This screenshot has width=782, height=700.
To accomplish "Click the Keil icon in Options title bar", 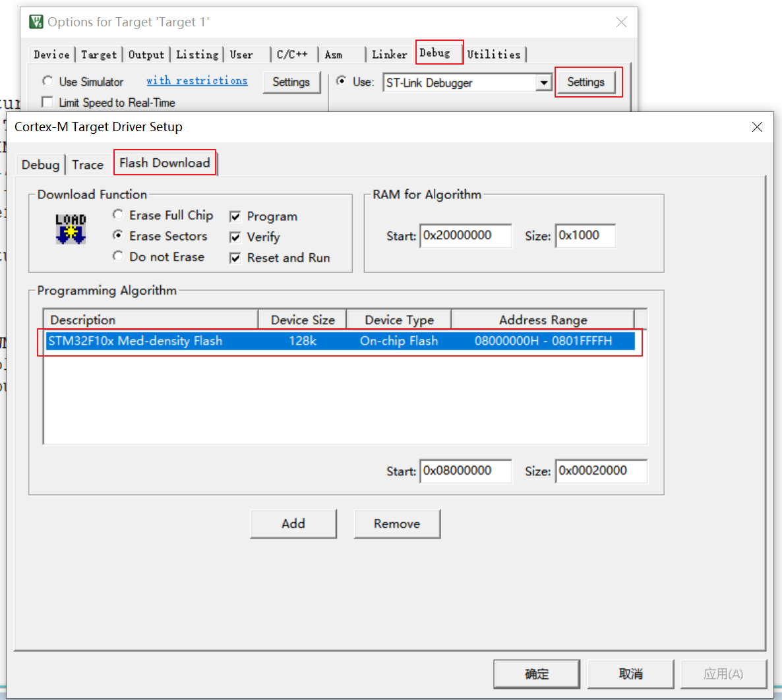I will (36, 22).
